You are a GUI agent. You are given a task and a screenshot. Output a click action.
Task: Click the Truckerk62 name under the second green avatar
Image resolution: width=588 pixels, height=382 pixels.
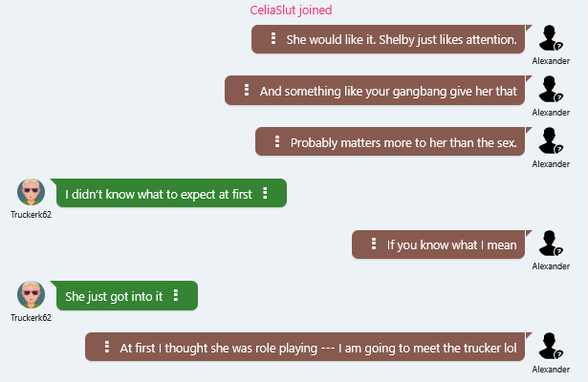pos(33,317)
